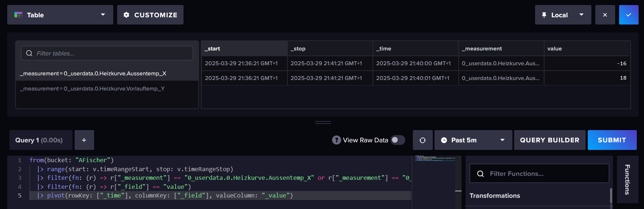This screenshot has height=209, width=644.
Task: Click the _stop column header
Action: [330, 48]
